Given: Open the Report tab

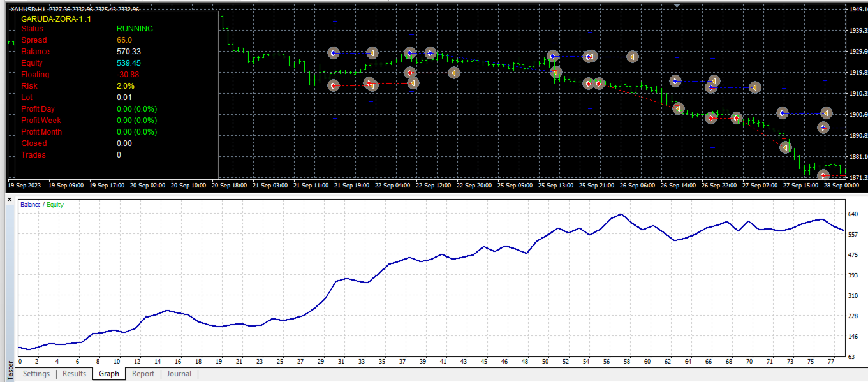Looking at the screenshot, I should [x=143, y=374].
